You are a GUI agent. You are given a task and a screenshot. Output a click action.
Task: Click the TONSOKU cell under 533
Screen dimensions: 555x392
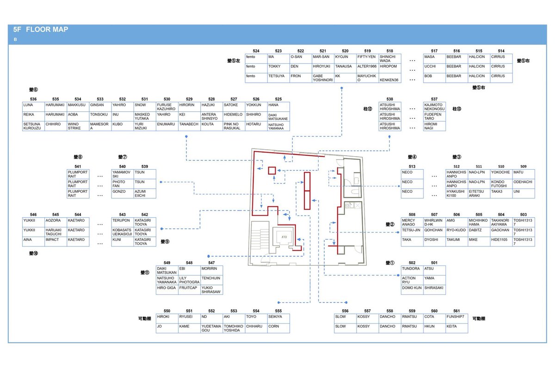pos(100,116)
